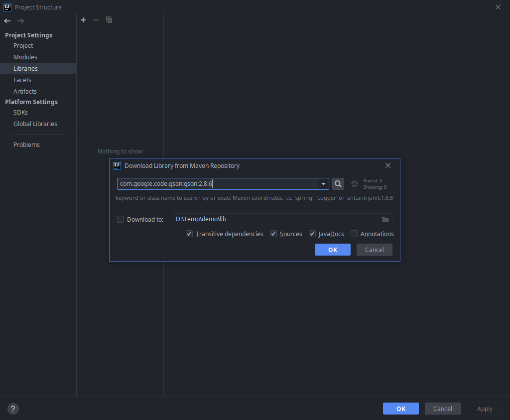Screen dimensions: 510x420
Task: Click the Maven search magnifier icon
Action: click(x=338, y=184)
